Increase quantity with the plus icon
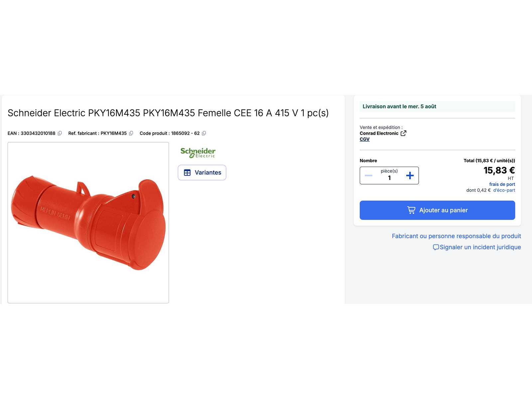This screenshot has height=399, width=532. pos(410,176)
